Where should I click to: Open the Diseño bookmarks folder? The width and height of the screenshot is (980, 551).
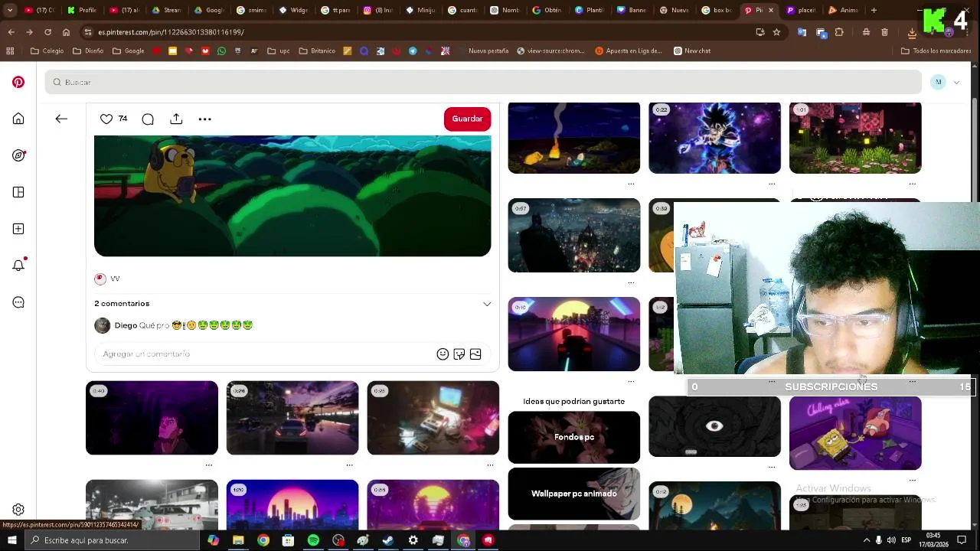coord(88,51)
